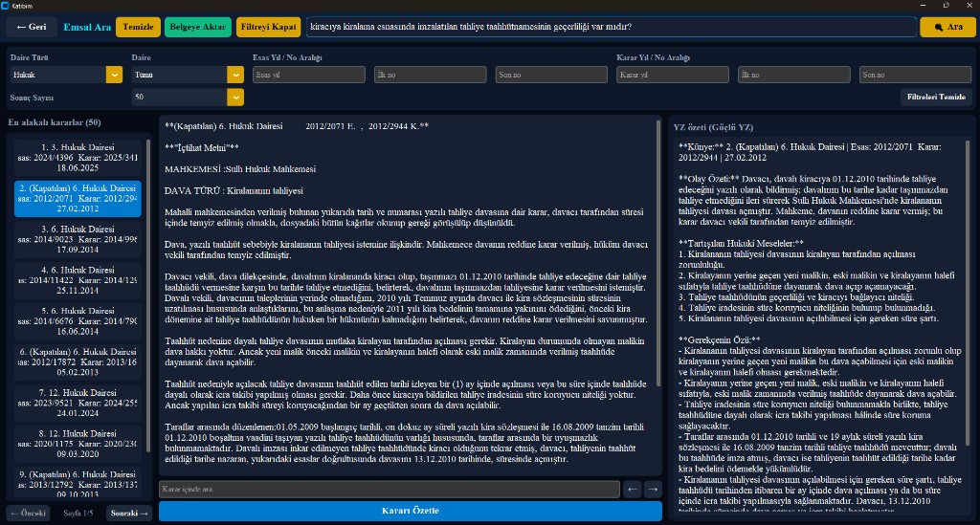Open result 7, 12. Hukuk Dairesi 24.01.2024

pos(78,403)
